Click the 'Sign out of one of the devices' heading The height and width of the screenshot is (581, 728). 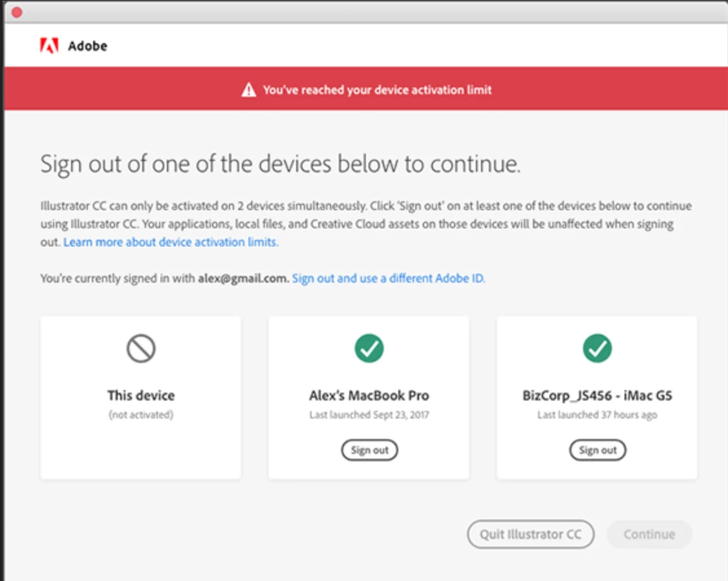[281, 164]
